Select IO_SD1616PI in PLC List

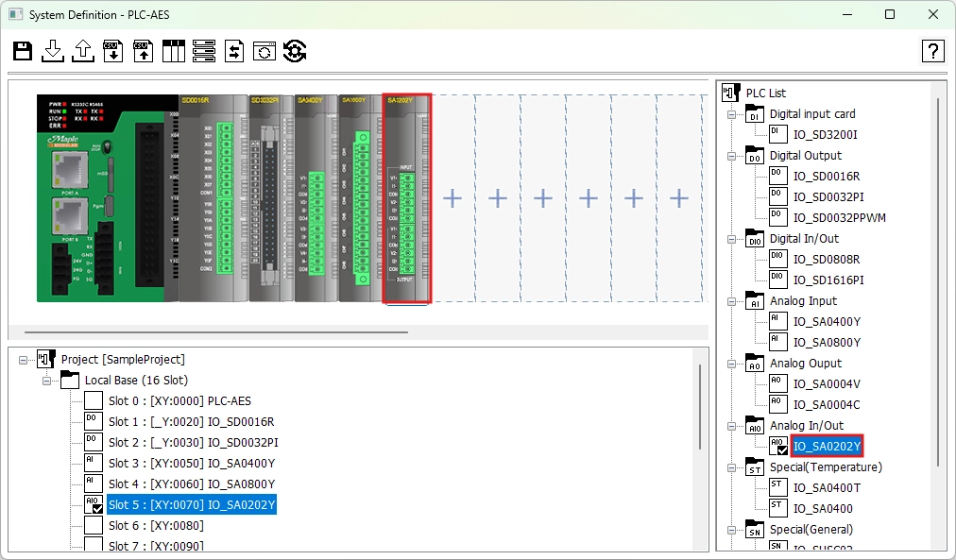point(828,280)
